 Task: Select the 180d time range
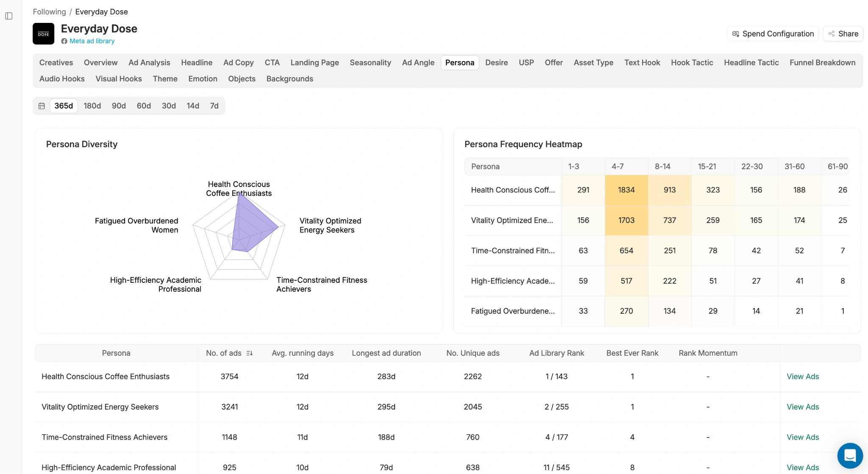tap(92, 106)
